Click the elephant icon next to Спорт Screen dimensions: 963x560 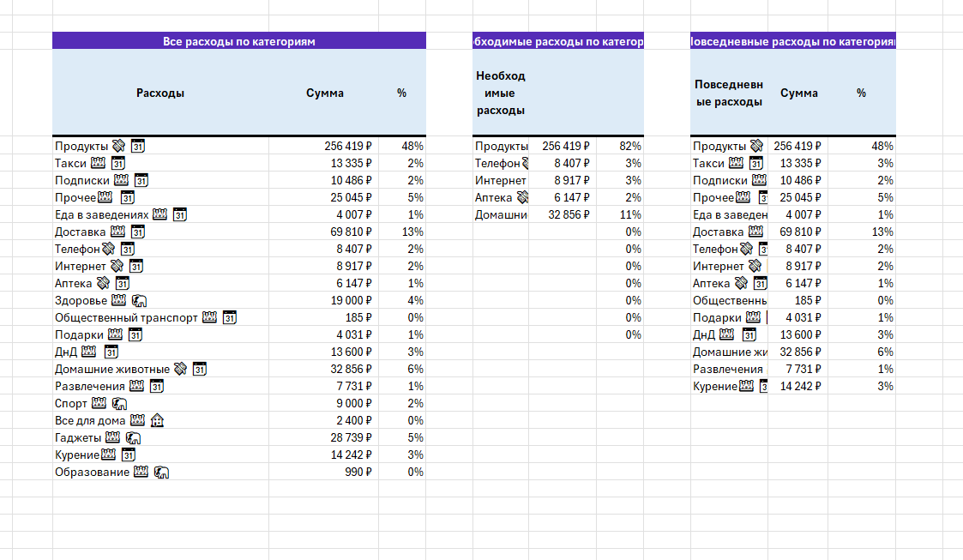click(120, 403)
